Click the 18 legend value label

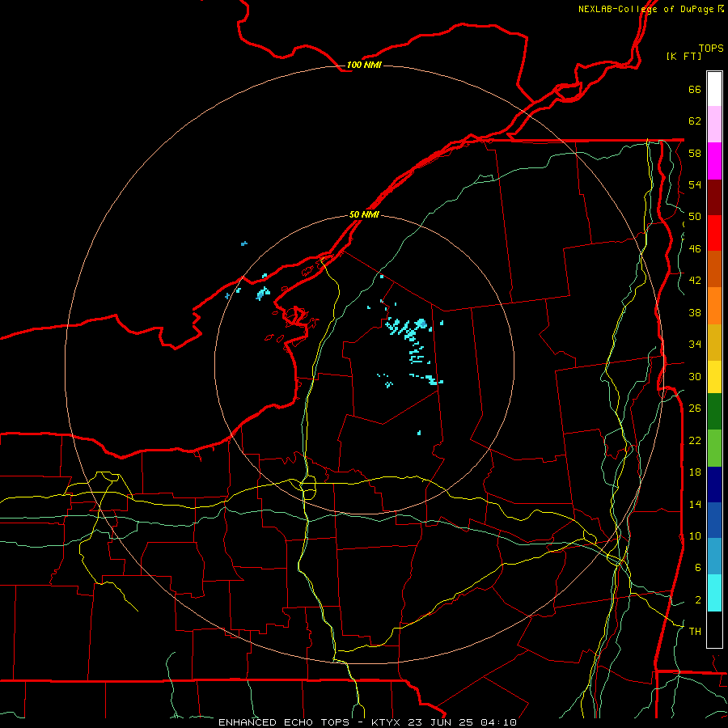(x=695, y=472)
